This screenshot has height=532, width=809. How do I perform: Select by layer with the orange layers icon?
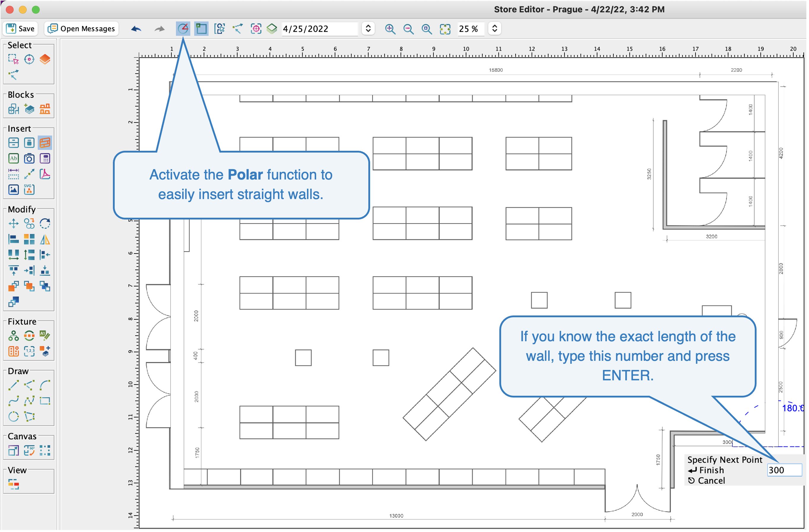tap(45, 60)
